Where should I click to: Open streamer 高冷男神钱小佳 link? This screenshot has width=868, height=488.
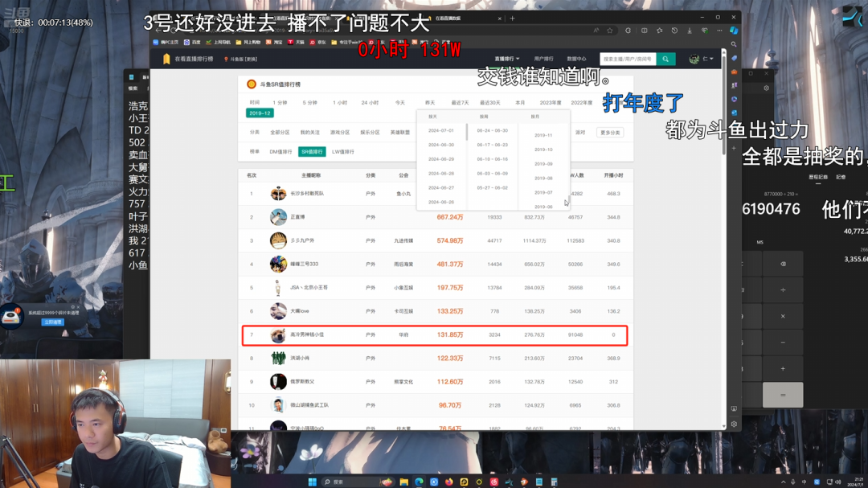307,334
